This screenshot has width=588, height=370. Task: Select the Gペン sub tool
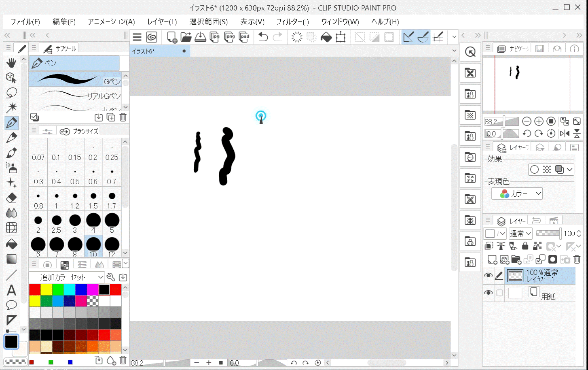tap(75, 79)
